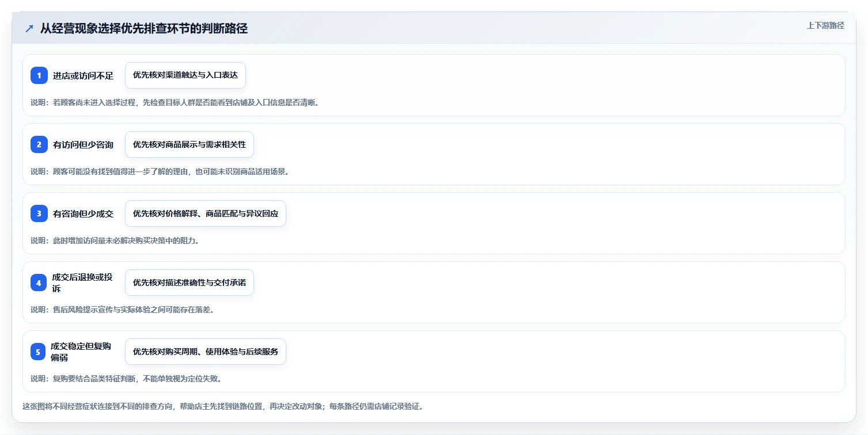
Task: Select step number badge 2
Action: [39, 144]
